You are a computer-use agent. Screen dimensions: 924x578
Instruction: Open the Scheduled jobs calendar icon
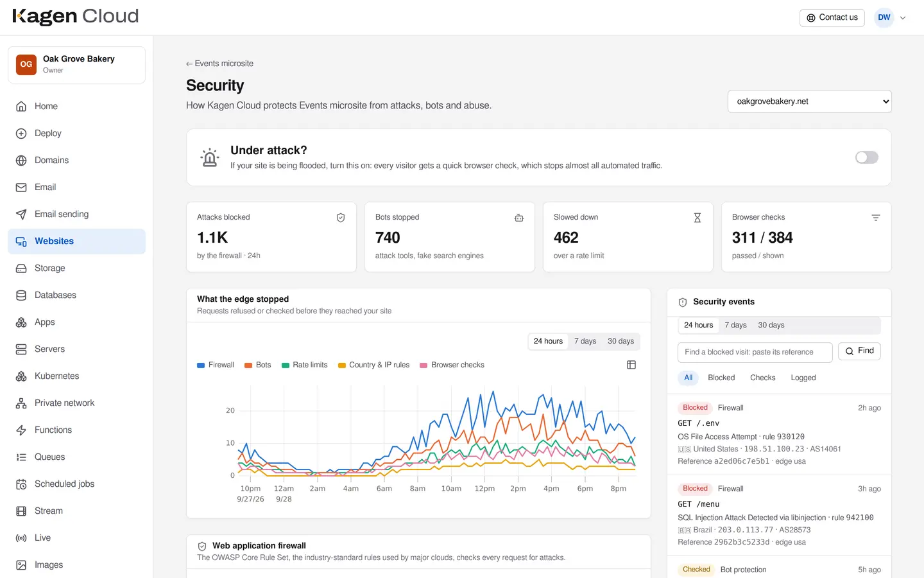[21, 484]
